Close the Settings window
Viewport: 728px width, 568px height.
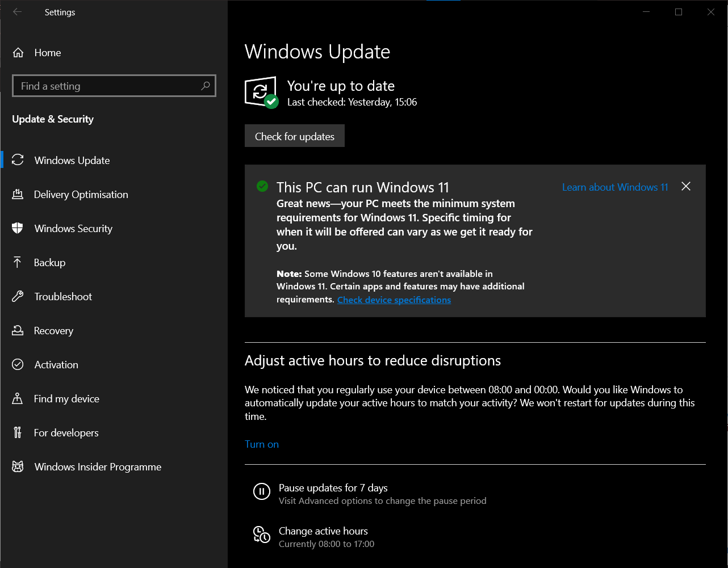(711, 12)
